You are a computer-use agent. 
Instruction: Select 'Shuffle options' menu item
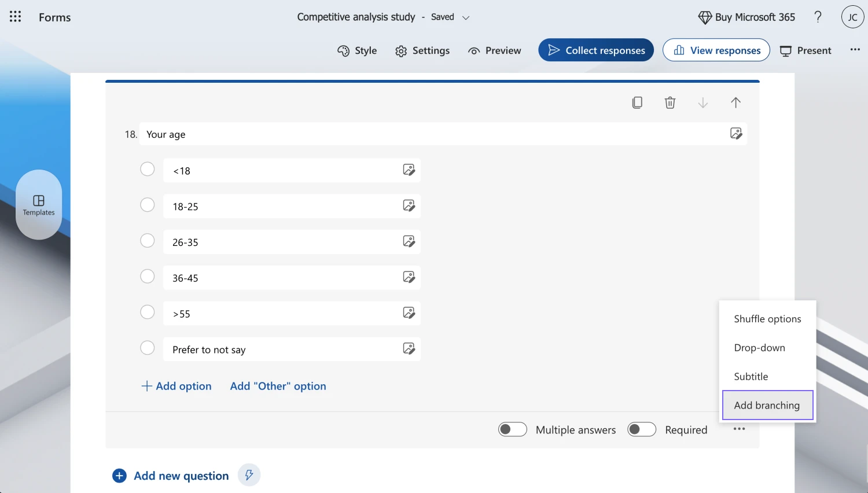pos(767,319)
